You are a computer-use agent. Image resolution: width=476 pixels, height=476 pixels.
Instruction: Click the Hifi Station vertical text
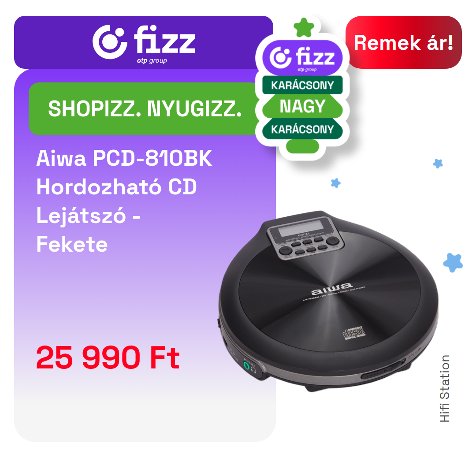[444, 389]
